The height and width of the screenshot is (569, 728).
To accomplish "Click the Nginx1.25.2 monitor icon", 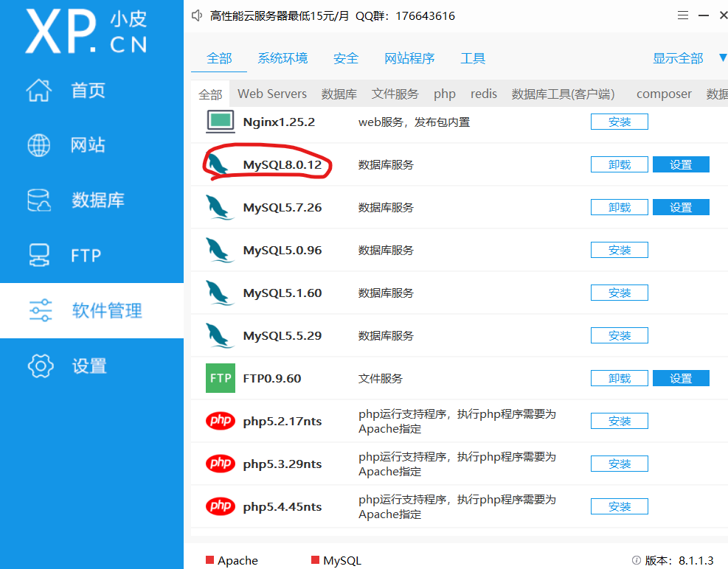I will (220, 122).
